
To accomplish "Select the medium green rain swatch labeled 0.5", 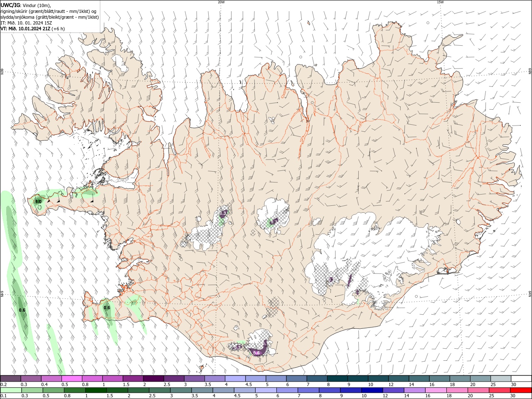I will [x=54, y=390].
